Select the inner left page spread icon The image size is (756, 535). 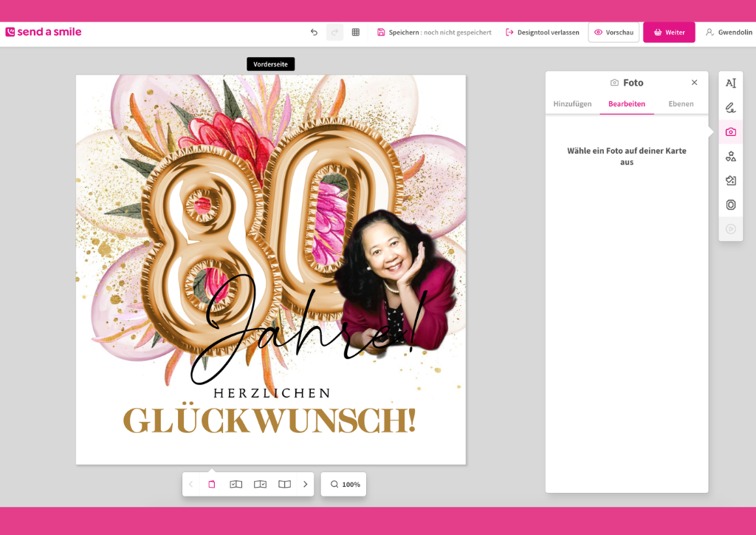(236, 484)
